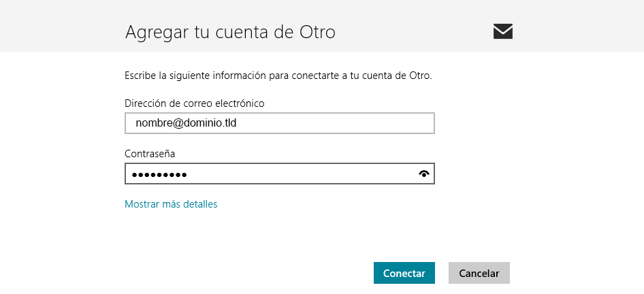Click the 'Dirección de correo electrónico' label
Viewport: 644px width, 294px height.
194,103
